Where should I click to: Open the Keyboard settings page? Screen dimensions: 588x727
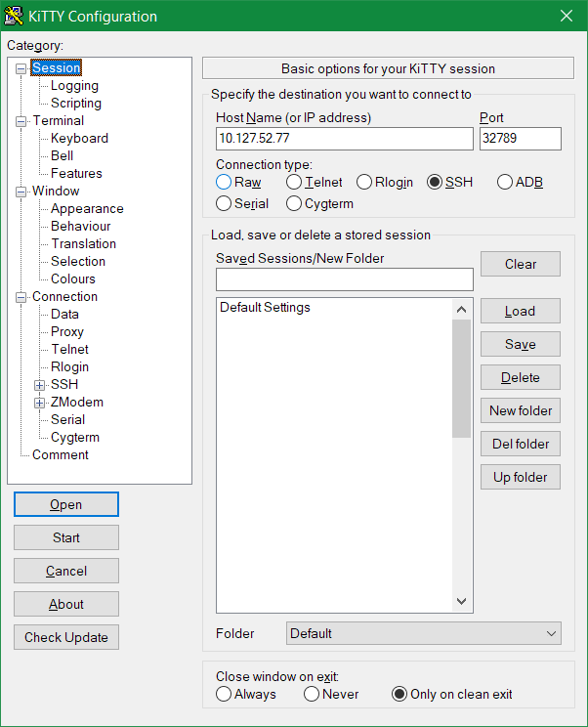[x=79, y=139]
